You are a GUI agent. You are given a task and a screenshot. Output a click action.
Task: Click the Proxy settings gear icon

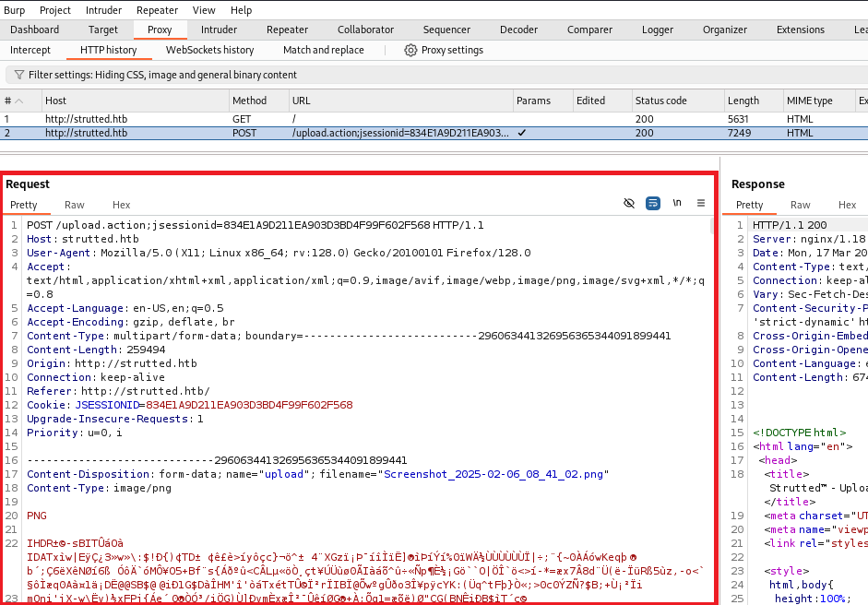point(410,50)
